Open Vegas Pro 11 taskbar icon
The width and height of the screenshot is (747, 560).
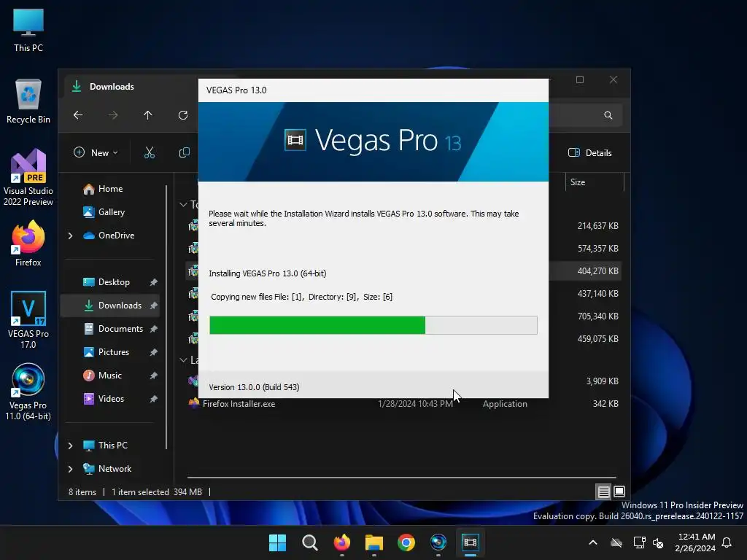pyautogui.click(x=438, y=542)
